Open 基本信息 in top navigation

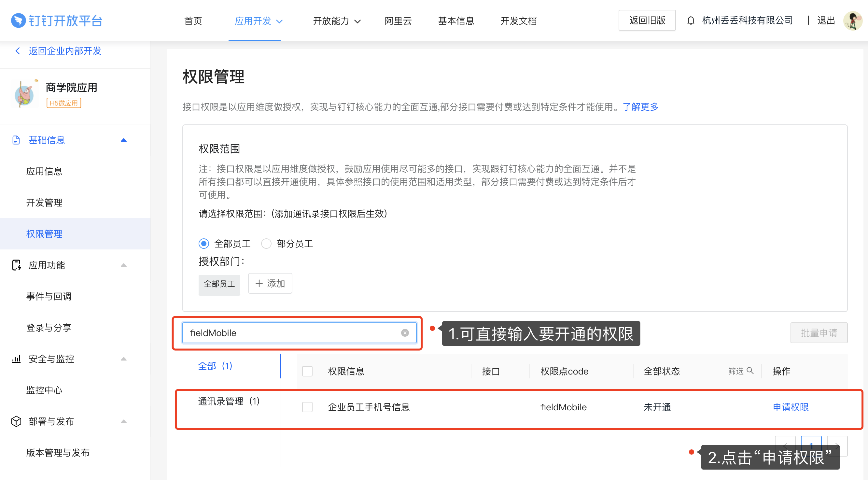(x=456, y=21)
